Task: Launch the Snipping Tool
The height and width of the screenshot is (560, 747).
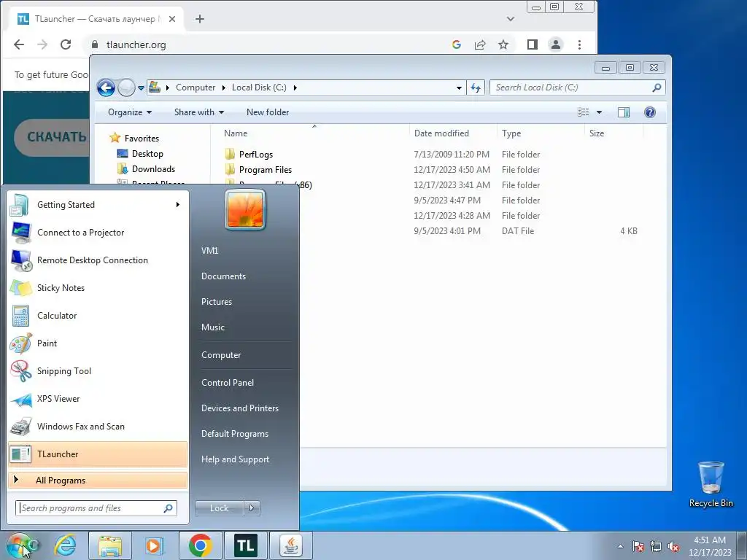Action: pyautogui.click(x=98, y=371)
